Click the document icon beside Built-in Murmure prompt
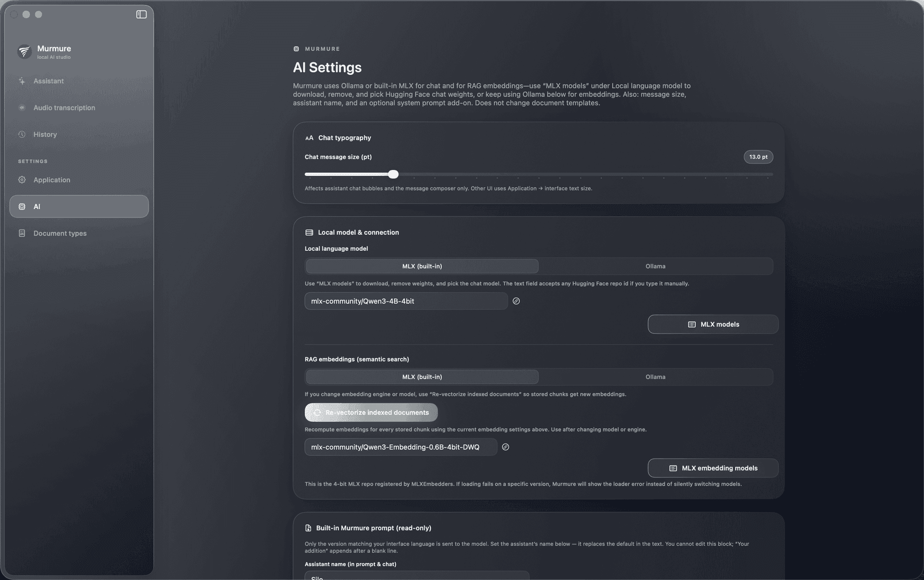Viewport: 924px width, 580px height. 308,528
